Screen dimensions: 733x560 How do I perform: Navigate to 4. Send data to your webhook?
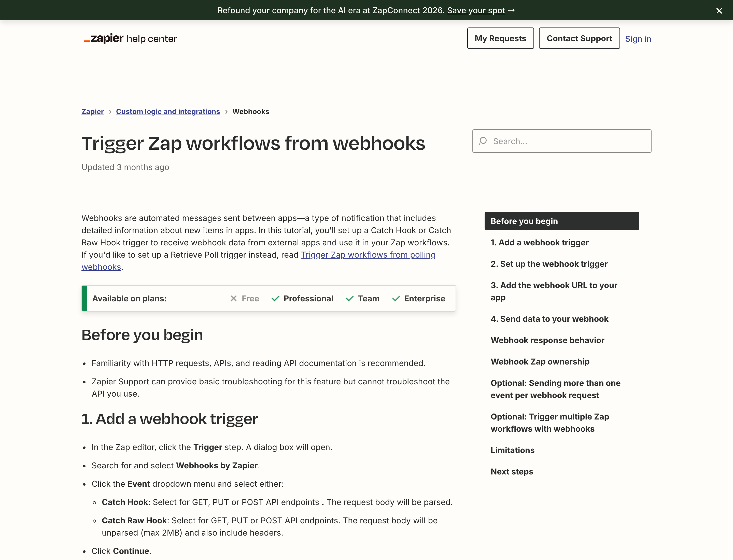pyautogui.click(x=549, y=319)
